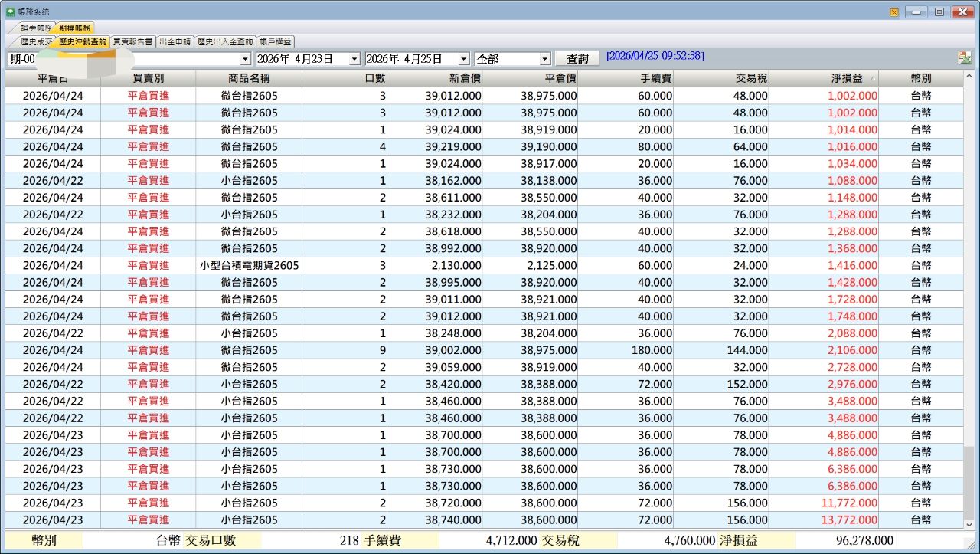Switch to the 證券帳務 tab

pos(35,28)
